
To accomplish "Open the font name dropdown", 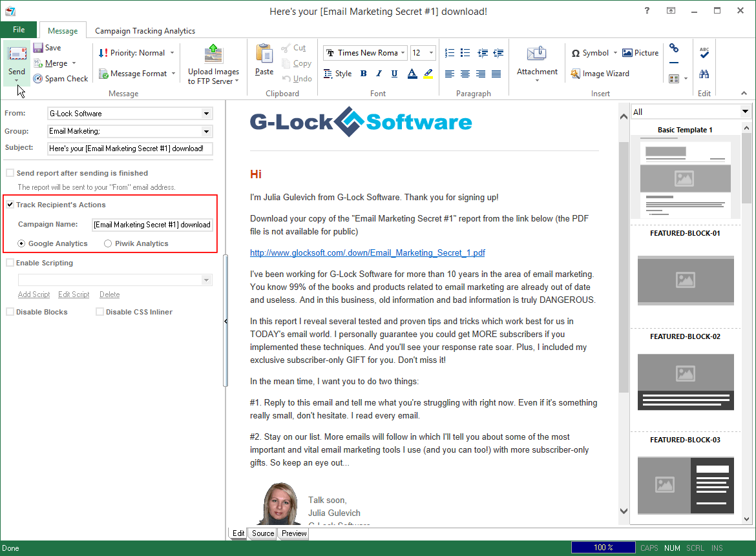I will click(x=403, y=53).
